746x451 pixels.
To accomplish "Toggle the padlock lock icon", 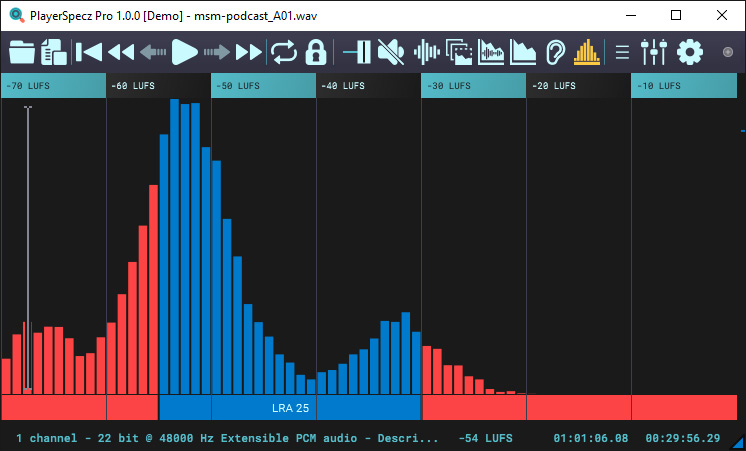I will [316, 52].
